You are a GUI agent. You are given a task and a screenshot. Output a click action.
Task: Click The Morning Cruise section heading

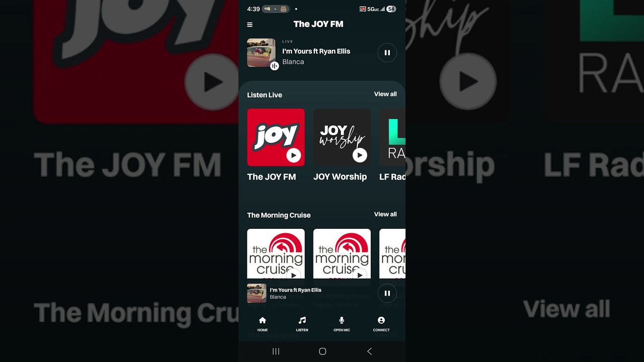pyautogui.click(x=279, y=215)
